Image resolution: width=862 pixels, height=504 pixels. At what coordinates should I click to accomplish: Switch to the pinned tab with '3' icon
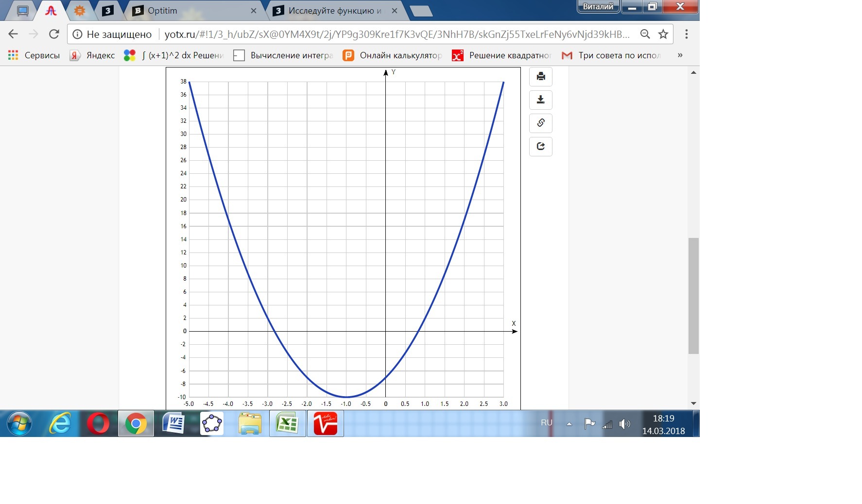click(x=108, y=11)
